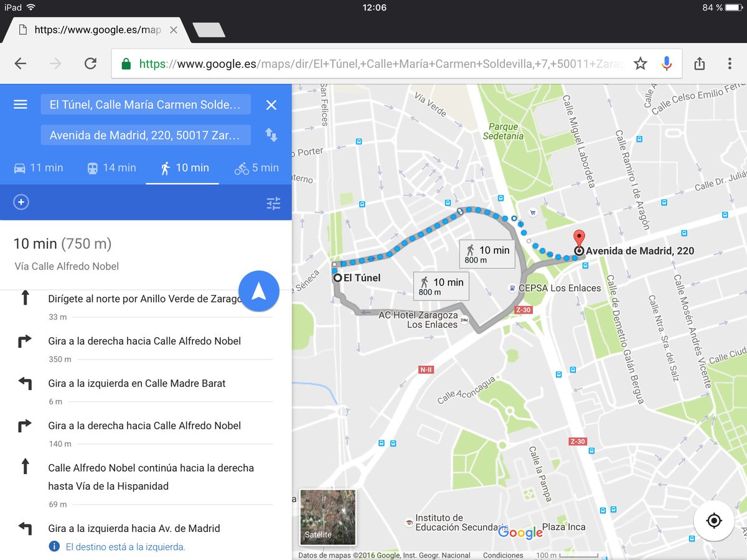The image size is (747, 560).
Task: Select driving mode 11 min
Action: point(38,168)
